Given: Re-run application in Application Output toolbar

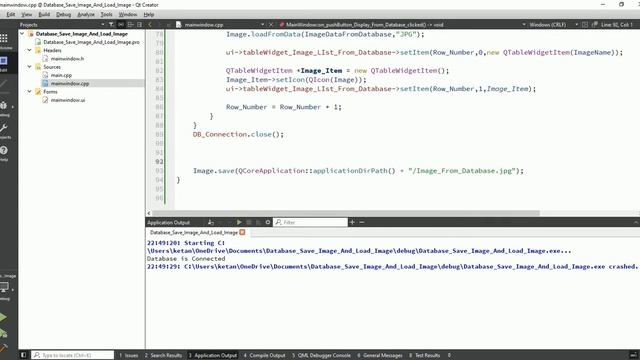Looking at the screenshot, I should click(239, 222).
